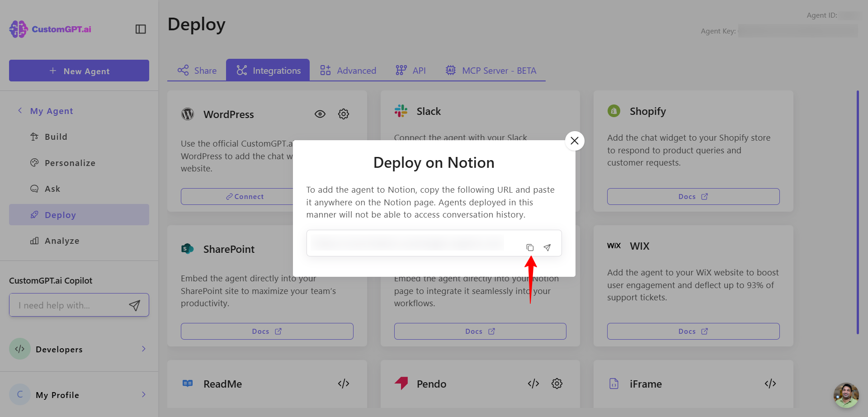Click the WordPress logo icon
868x417 pixels.
[188, 114]
